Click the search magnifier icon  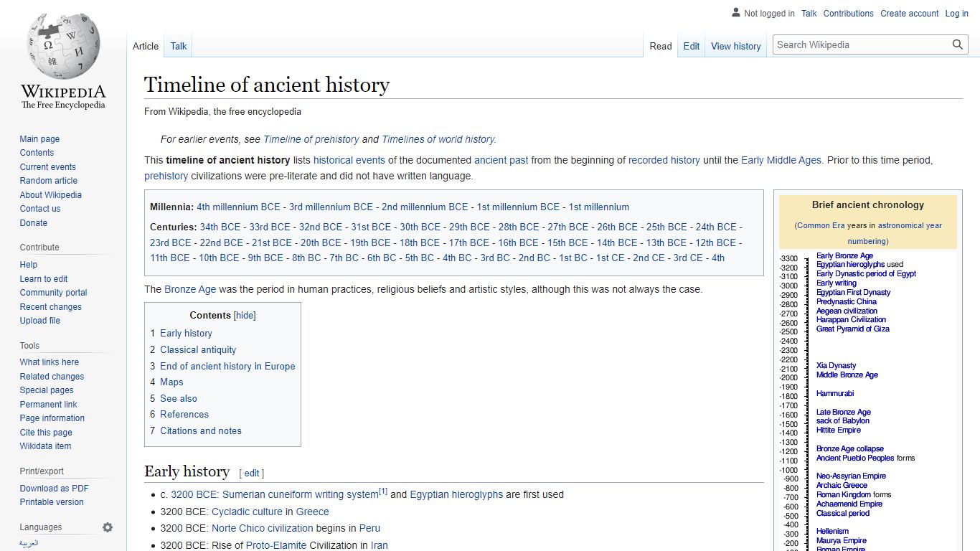click(958, 44)
